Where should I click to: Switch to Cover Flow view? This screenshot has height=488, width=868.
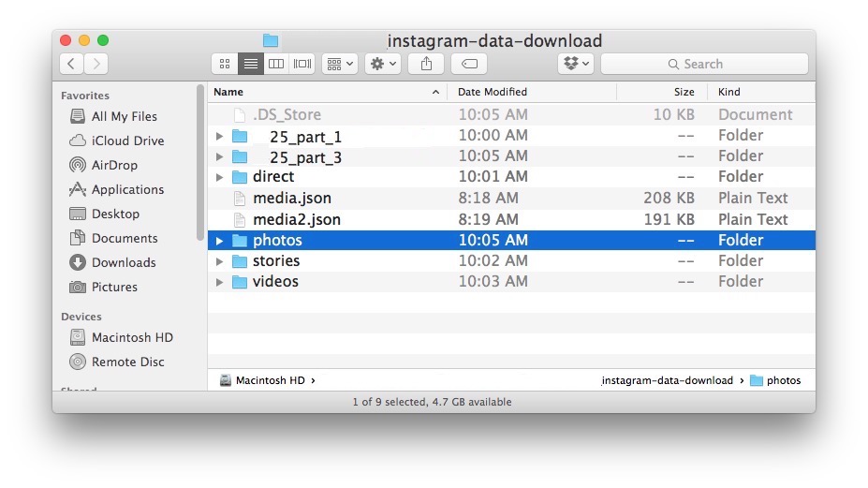point(302,64)
